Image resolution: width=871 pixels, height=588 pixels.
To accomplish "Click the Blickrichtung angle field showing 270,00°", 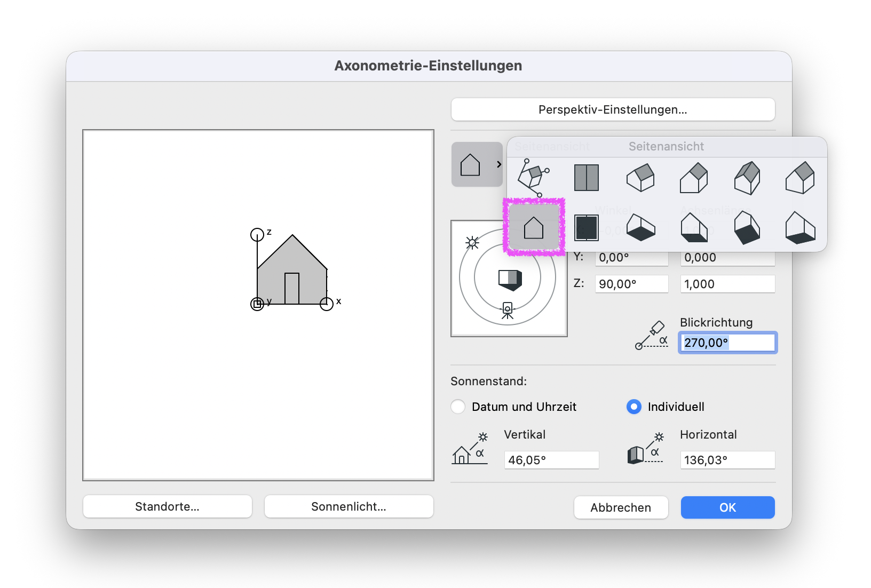I will [x=728, y=343].
